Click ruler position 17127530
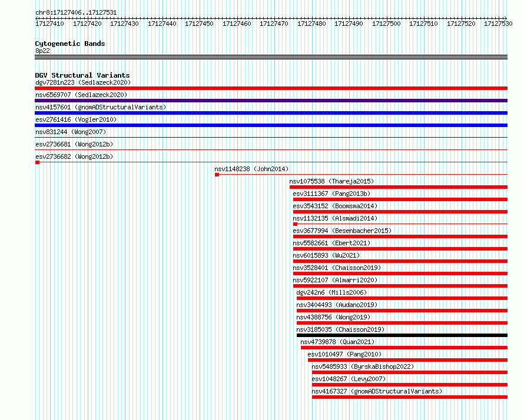This screenshot has height=420, width=524. [498, 24]
